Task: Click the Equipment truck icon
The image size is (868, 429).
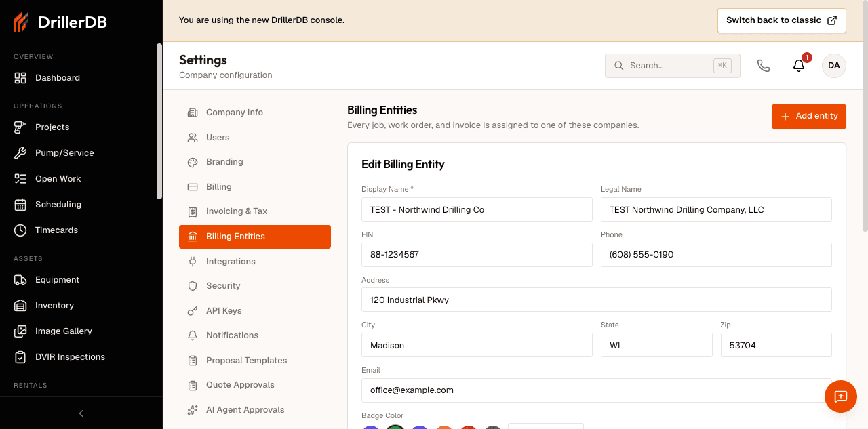Action: (20, 280)
